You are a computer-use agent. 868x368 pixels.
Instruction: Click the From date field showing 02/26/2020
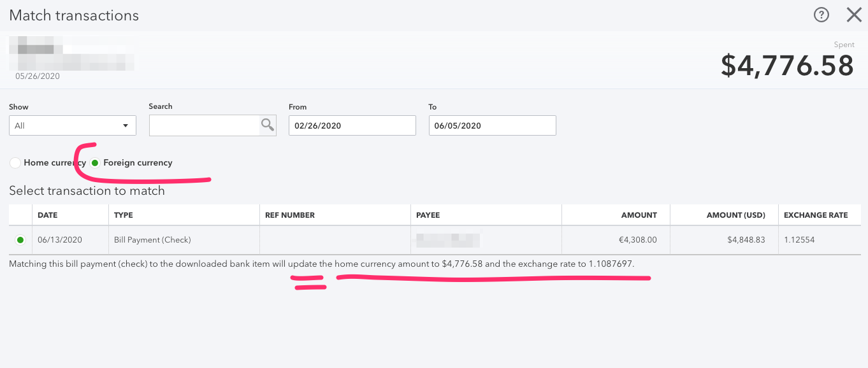pos(352,125)
